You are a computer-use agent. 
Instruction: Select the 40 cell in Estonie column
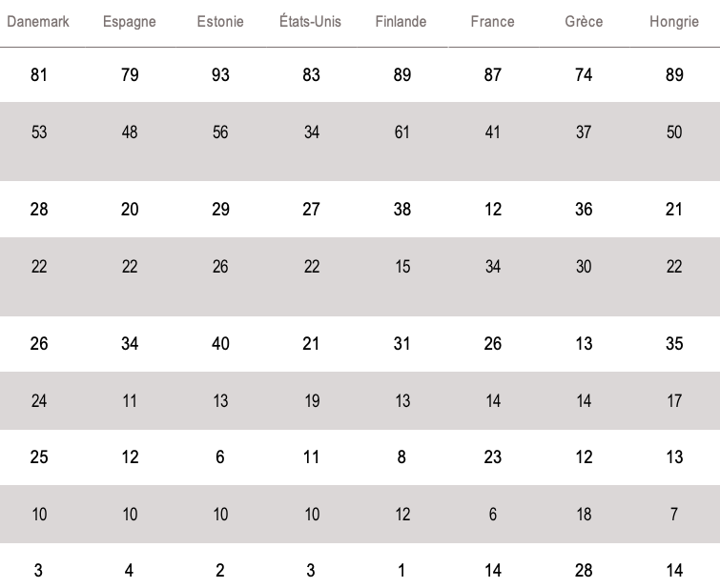pos(220,343)
